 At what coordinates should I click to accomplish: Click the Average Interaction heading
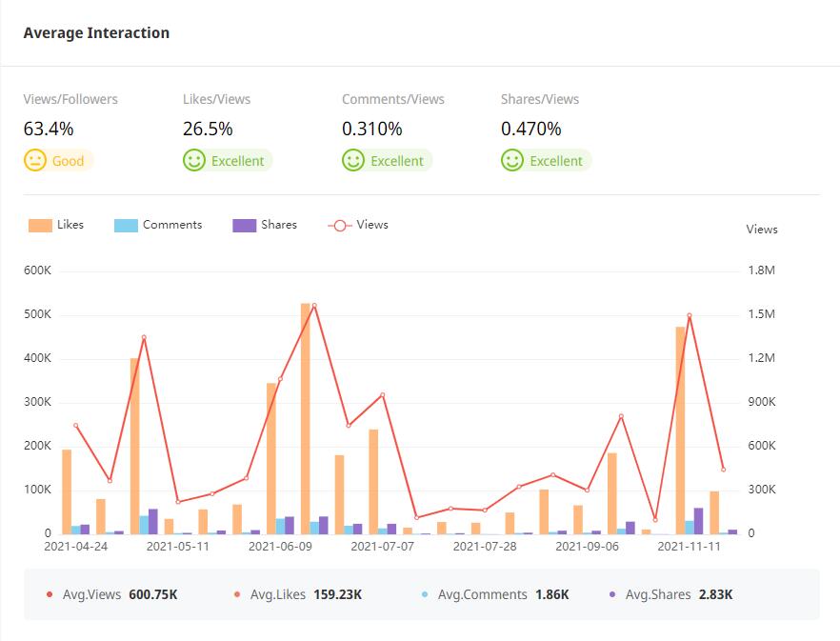click(x=96, y=32)
